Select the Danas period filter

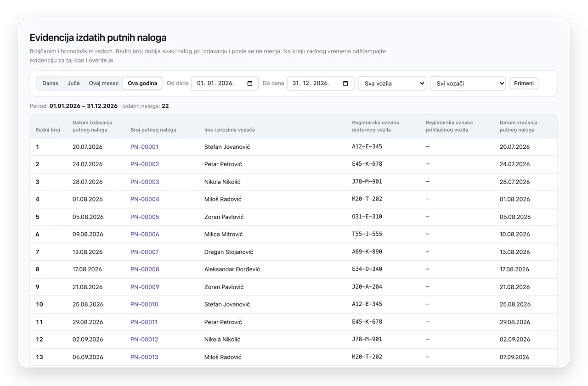(51, 84)
